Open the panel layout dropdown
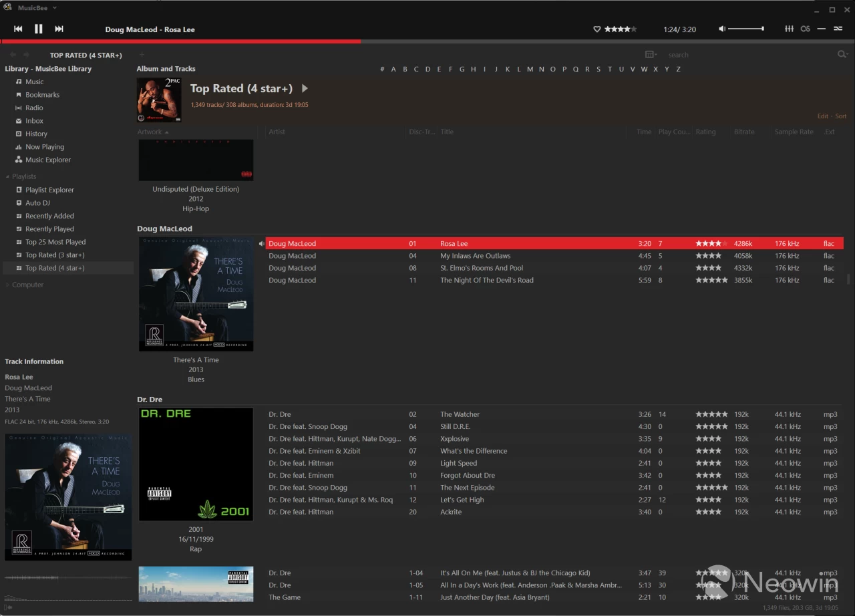Image resolution: width=855 pixels, height=616 pixels. click(x=651, y=55)
